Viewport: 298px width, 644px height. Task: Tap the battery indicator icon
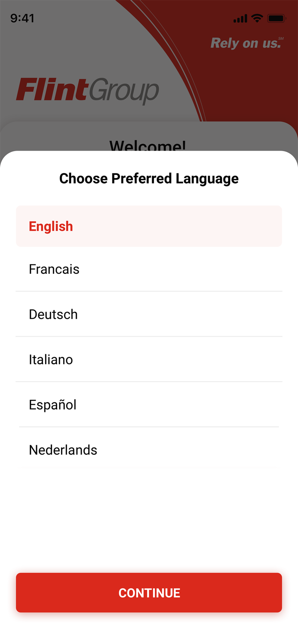click(276, 18)
